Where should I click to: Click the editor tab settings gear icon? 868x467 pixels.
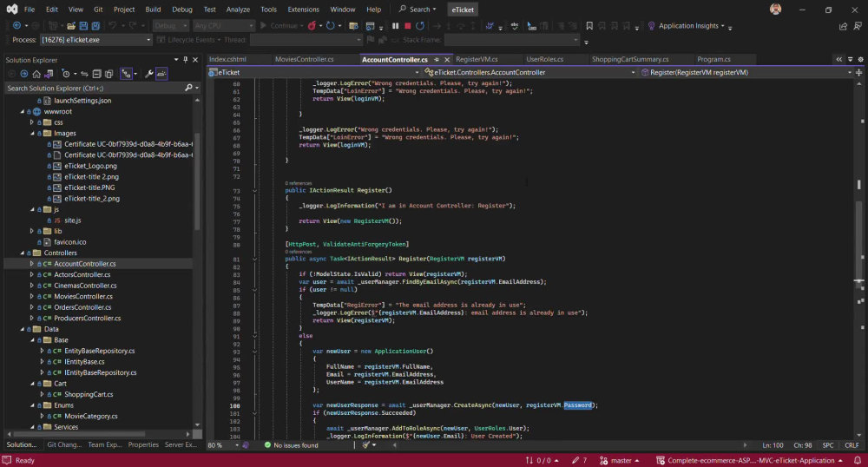860,59
